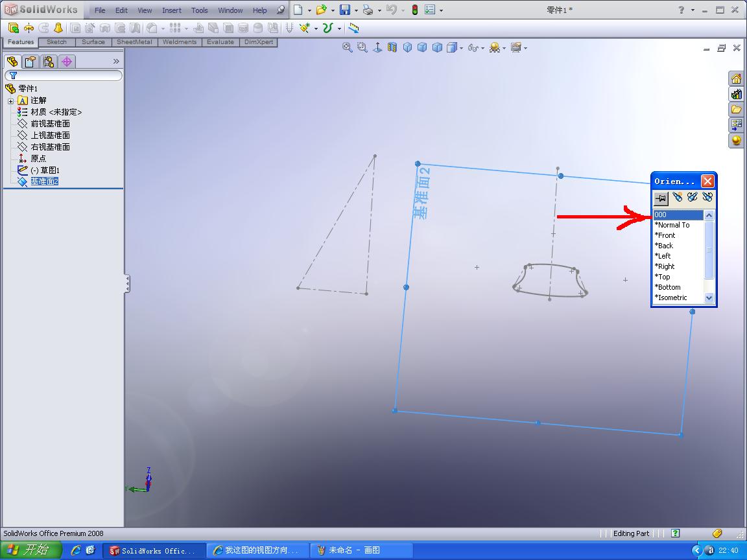The width and height of the screenshot is (747, 560).
Task: Open SolidWorks Resources home icon in task pane
Action: (x=736, y=78)
